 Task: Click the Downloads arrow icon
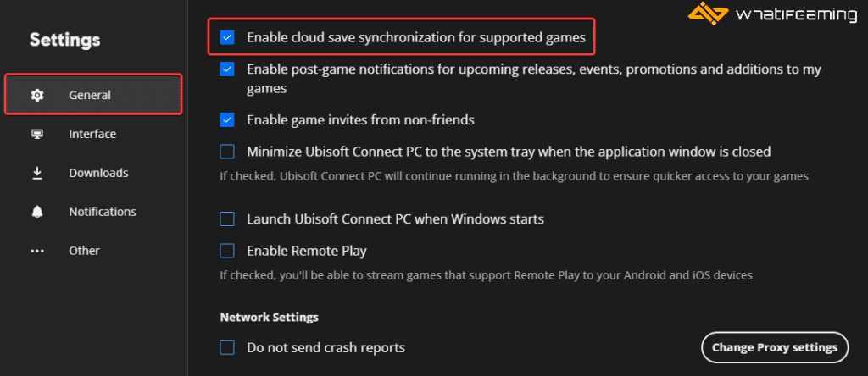(x=37, y=173)
